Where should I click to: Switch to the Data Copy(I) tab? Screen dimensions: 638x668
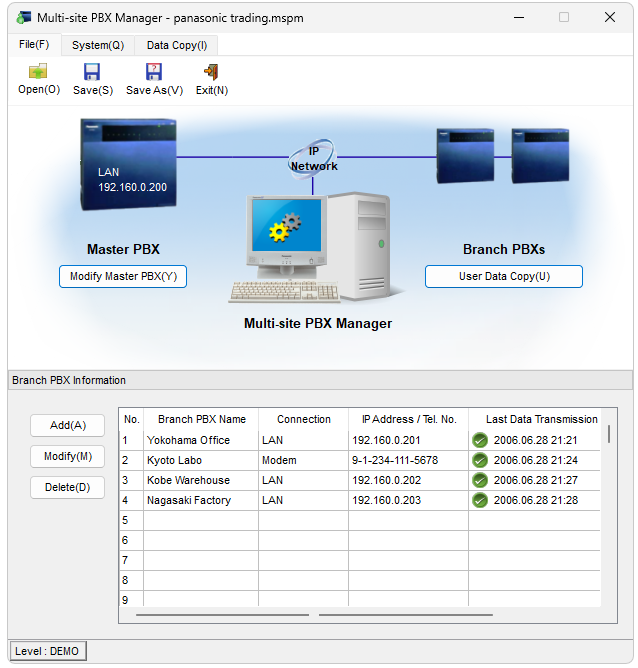(x=177, y=45)
